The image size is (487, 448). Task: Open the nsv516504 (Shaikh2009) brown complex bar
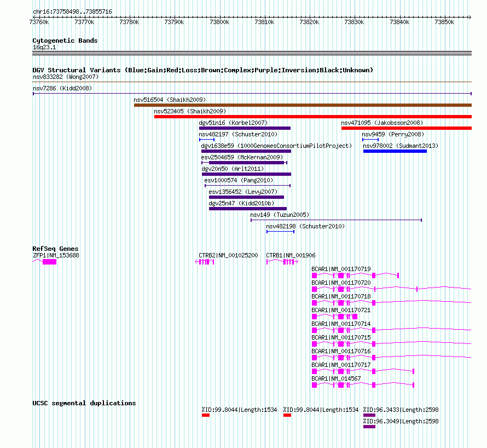pos(303,105)
